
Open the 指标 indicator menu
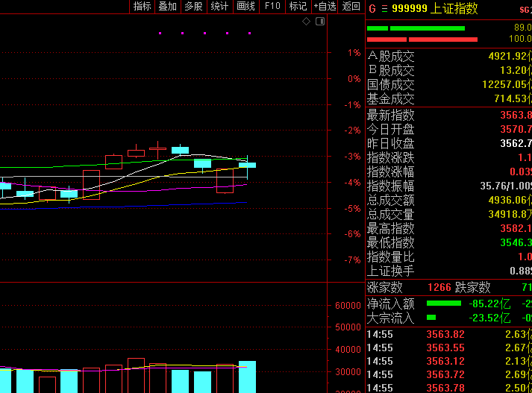[143, 7]
